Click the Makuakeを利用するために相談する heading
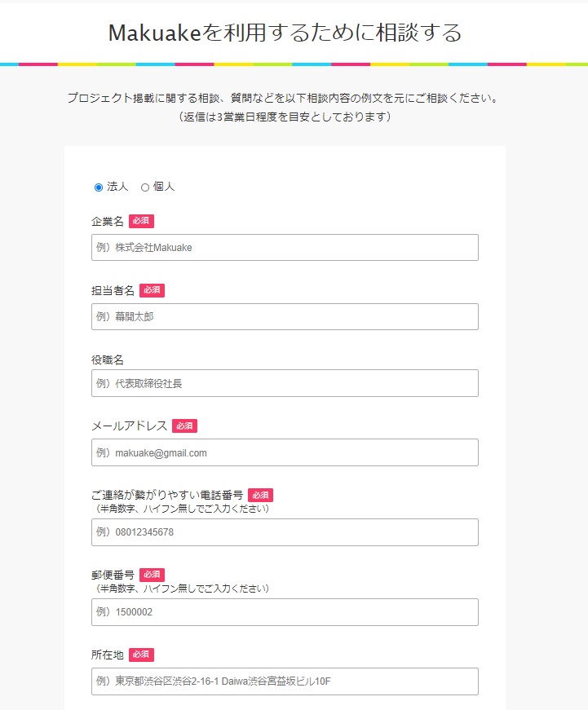The width and height of the screenshot is (588, 710). coord(285,33)
